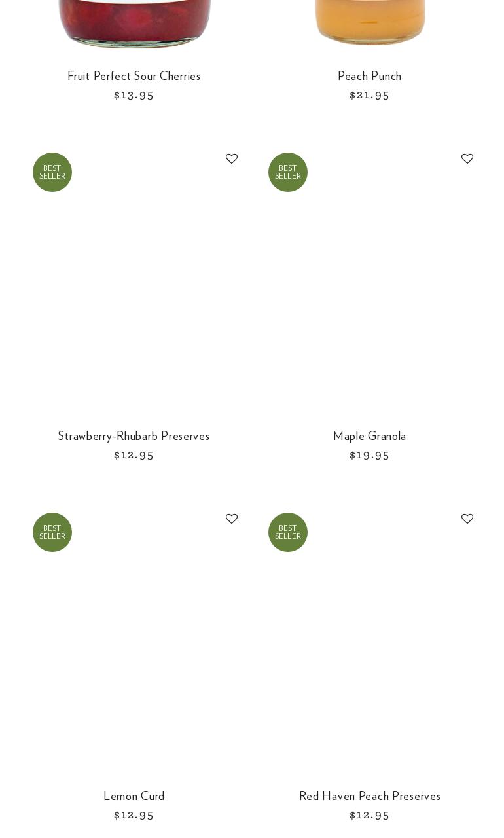504x838 pixels.
Task: Click the $13.95 Sour Cherries price
Action: coord(134,95)
